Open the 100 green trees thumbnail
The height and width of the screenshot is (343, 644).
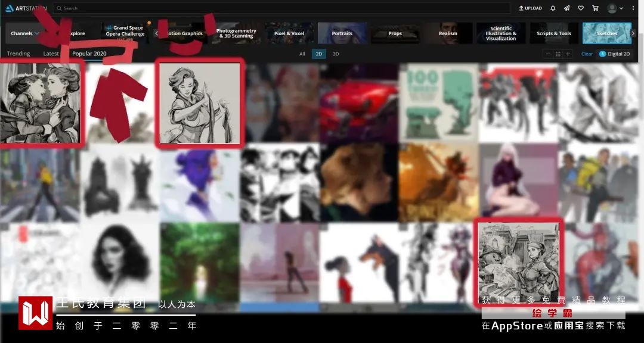(439, 103)
